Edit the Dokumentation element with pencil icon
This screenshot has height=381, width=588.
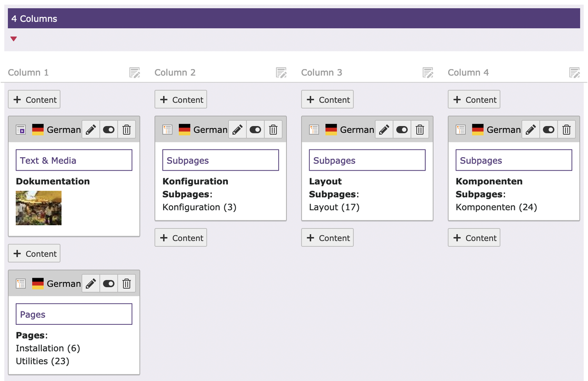(x=91, y=130)
